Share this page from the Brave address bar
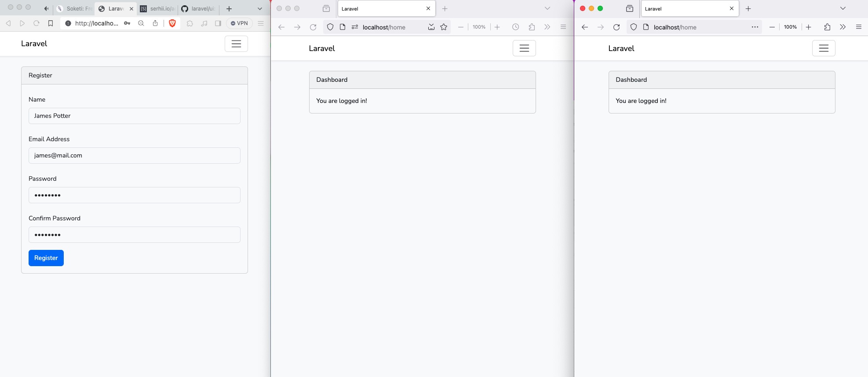The width and height of the screenshot is (868, 377). [x=155, y=23]
